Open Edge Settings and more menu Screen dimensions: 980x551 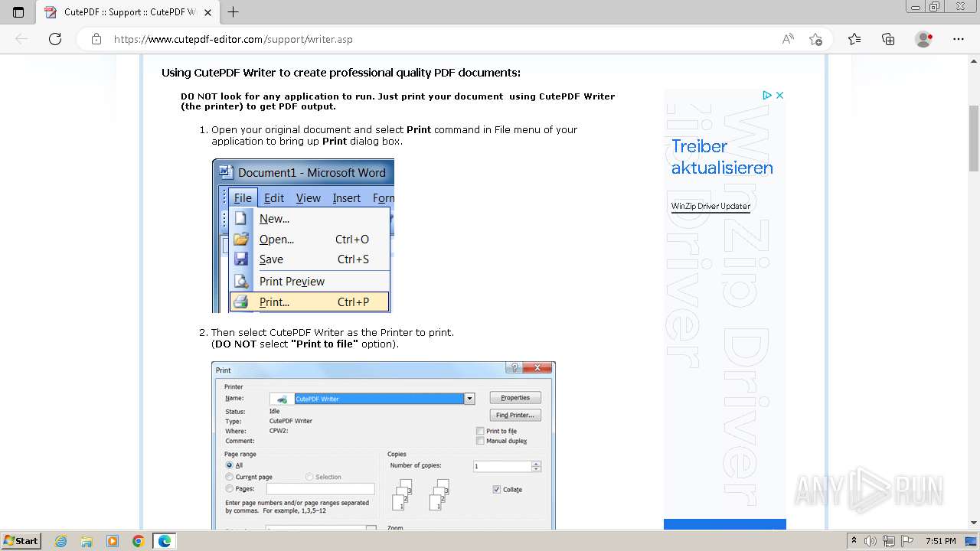coord(959,39)
